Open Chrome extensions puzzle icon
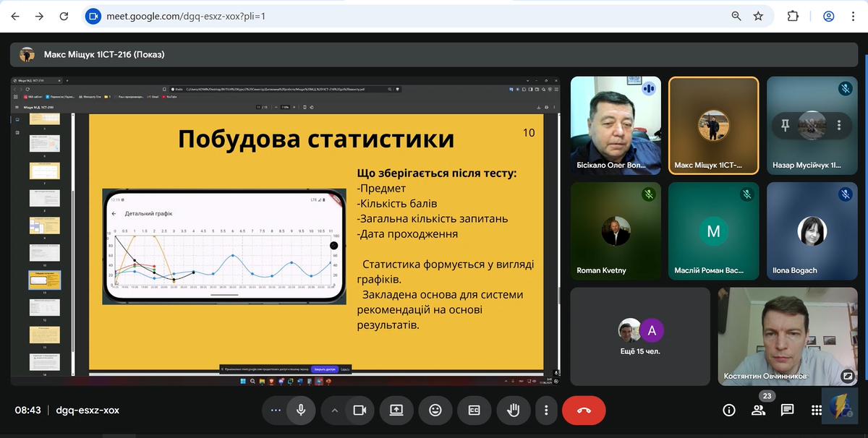This screenshot has height=438, width=868. point(793,16)
